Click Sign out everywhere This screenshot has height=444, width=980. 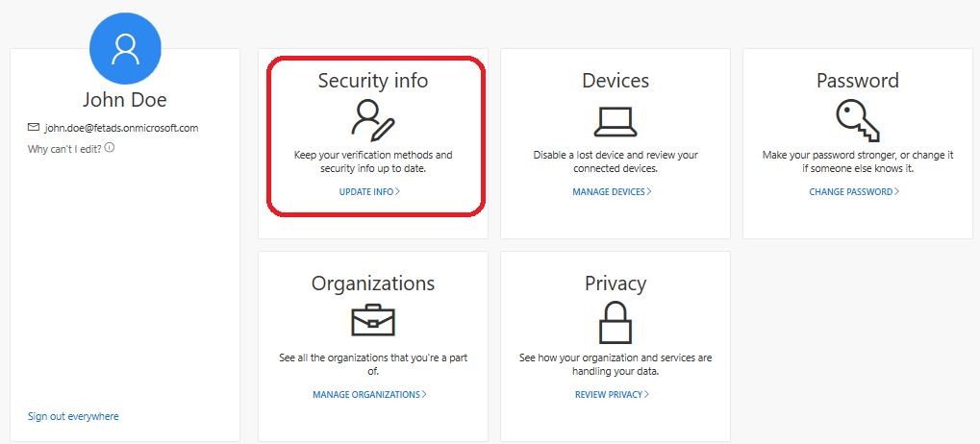[x=73, y=416]
